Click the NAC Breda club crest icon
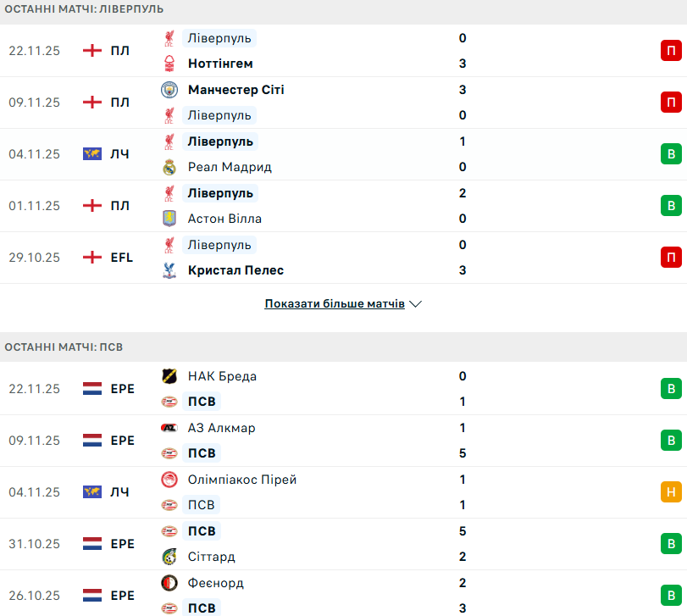 [170, 376]
